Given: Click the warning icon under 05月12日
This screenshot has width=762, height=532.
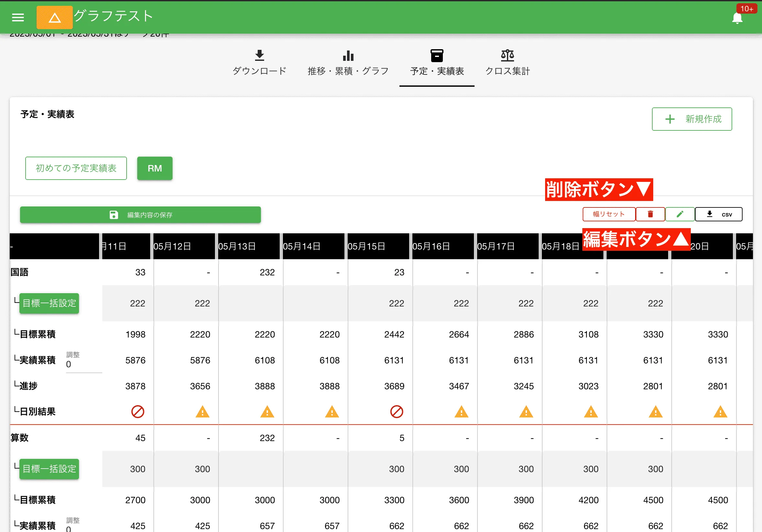Looking at the screenshot, I should (x=202, y=412).
